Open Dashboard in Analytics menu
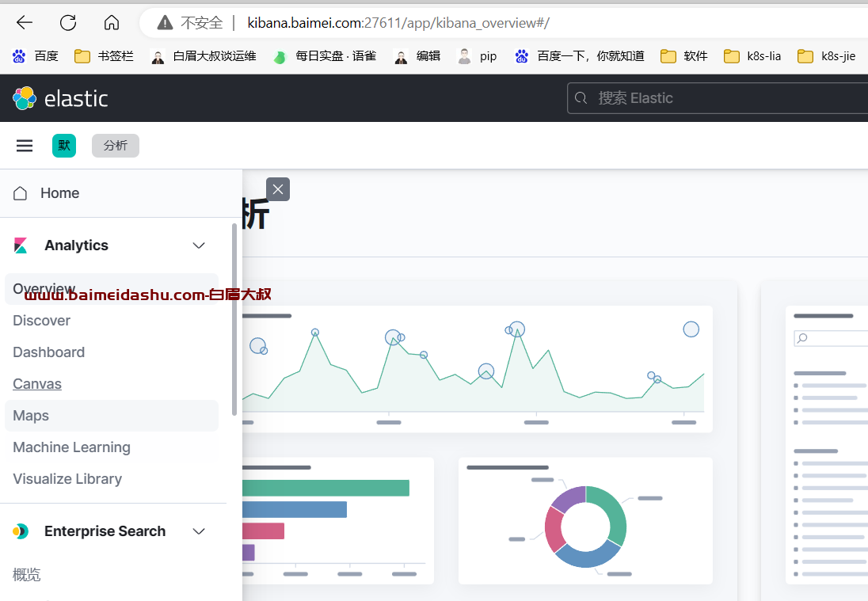The image size is (868, 601). coord(49,352)
